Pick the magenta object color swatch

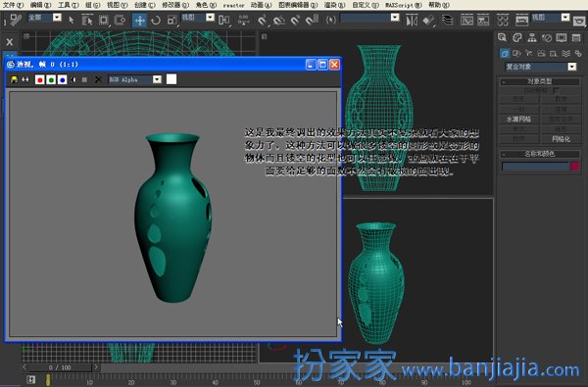[575, 167]
